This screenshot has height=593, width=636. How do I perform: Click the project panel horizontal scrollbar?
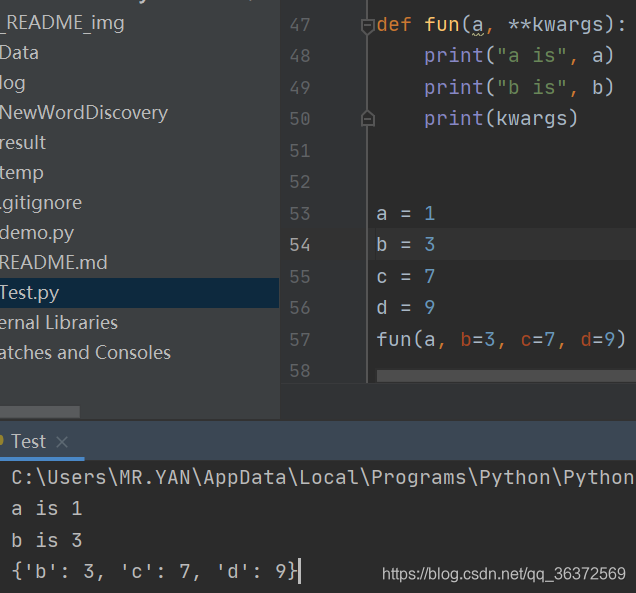[x=40, y=412]
